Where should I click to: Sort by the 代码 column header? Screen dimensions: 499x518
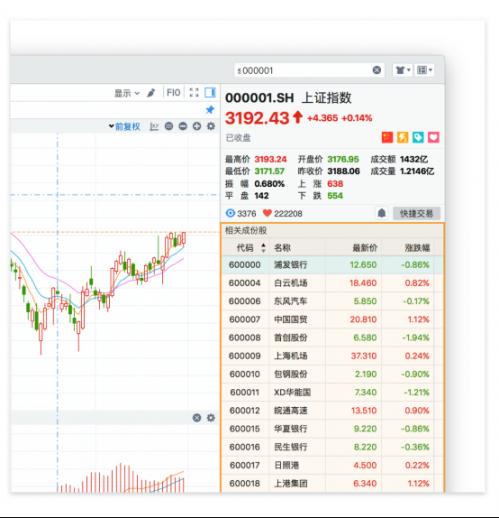pyautogui.click(x=245, y=248)
